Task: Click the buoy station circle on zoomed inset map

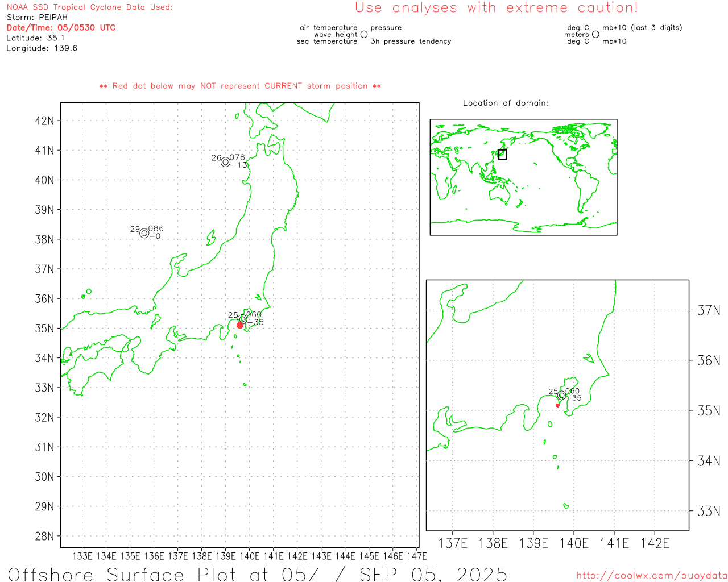Action: click(562, 395)
